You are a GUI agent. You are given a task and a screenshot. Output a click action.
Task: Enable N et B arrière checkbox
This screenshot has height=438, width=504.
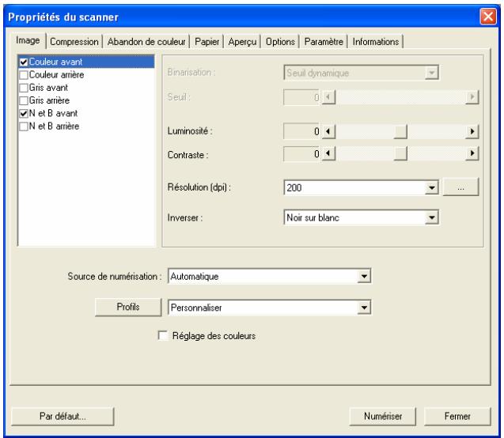pos(24,126)
